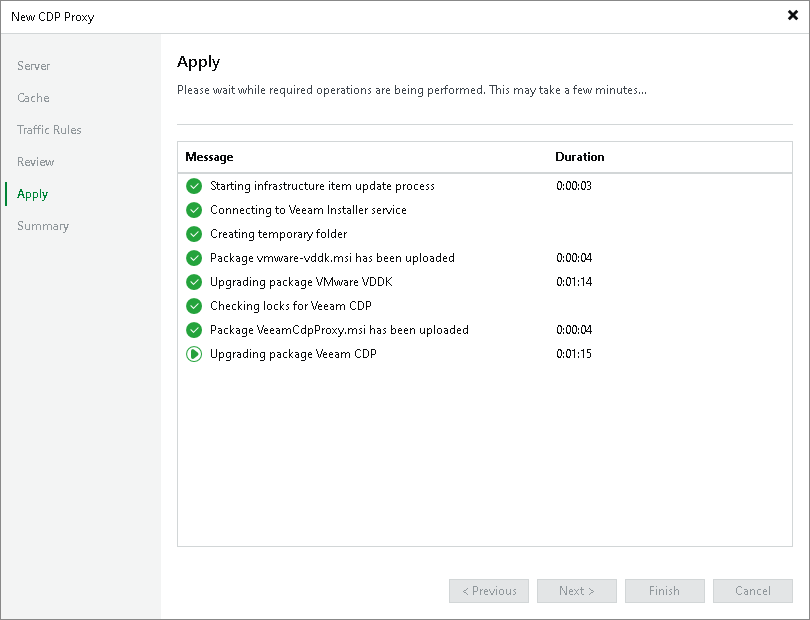Select 'Creating temporary folder' message
The image size is (810, 620).
pyautogui.click(x=278, y=234)
